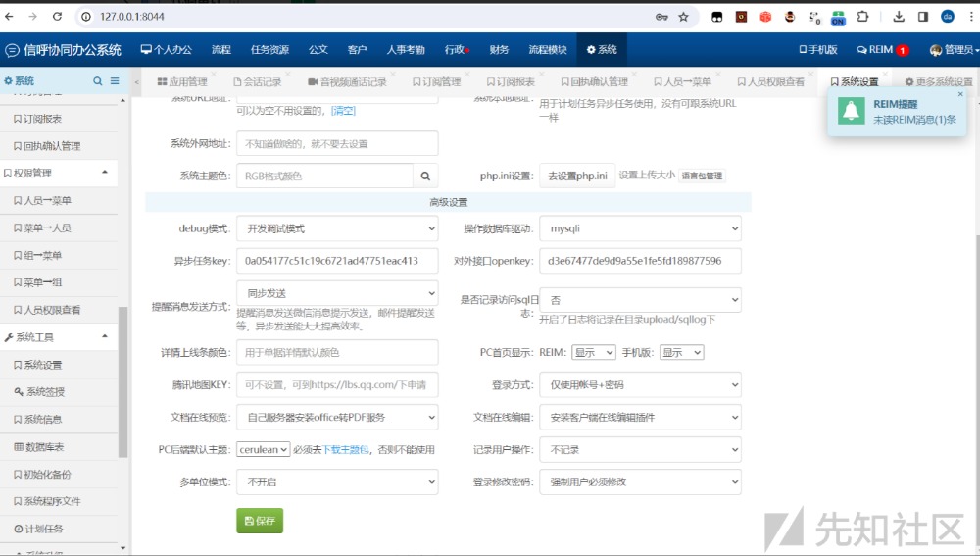Collapse the 权限管理 sidebar group
The width and height of the screenshot is (980, 556).
(105, 173)
